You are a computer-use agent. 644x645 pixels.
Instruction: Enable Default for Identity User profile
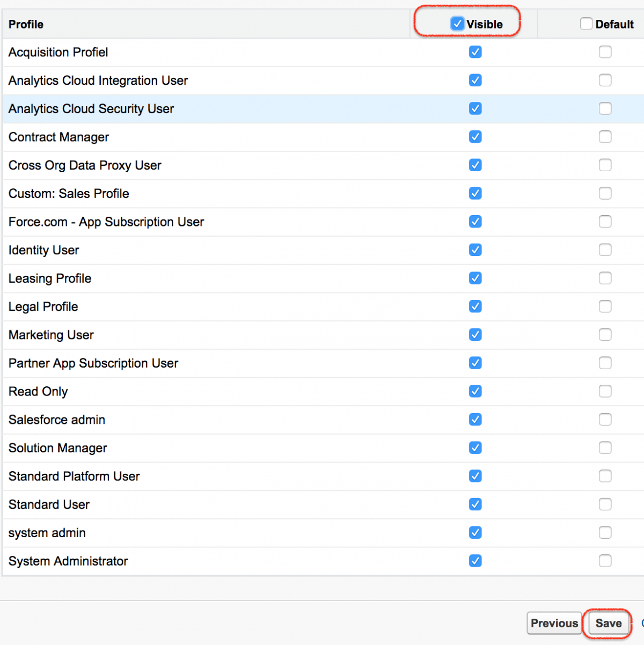(x=605, y=250)
